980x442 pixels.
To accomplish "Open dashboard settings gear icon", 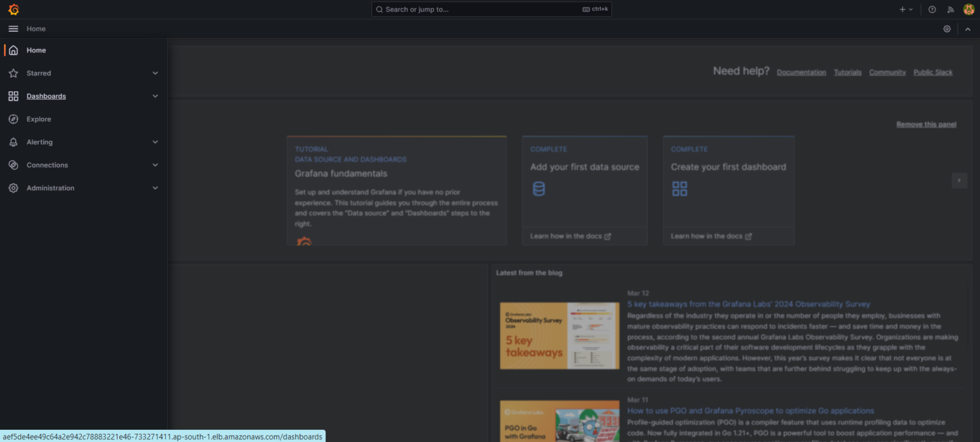I will (947, 29).
